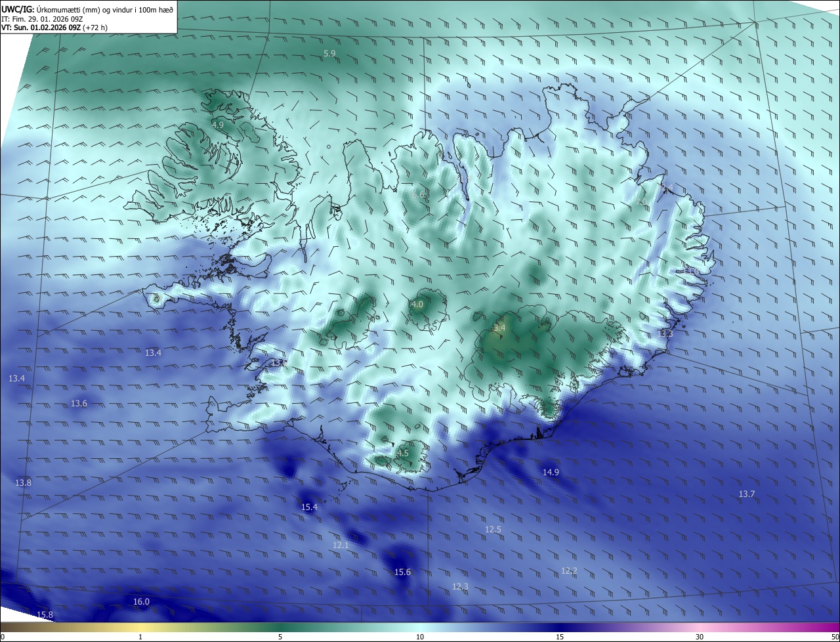Click the colorbar tick labelled 50

tap(835, 637)
